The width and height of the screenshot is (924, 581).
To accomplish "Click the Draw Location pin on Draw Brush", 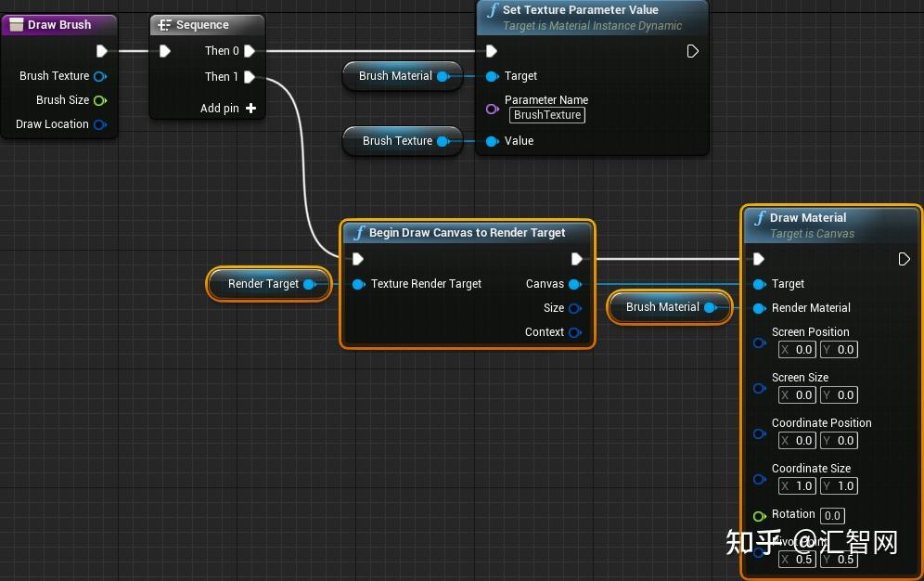I will pyautogui.click(x=100, y=124).
